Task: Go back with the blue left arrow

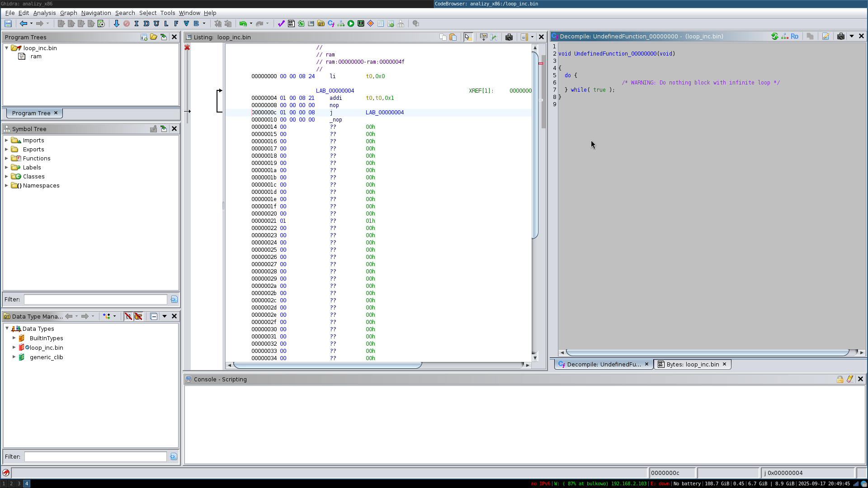Action: click(23, 23)
